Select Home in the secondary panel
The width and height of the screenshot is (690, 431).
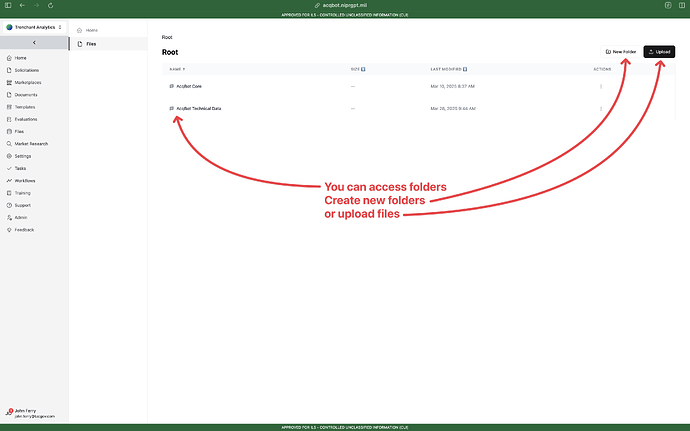click(108, 30)
